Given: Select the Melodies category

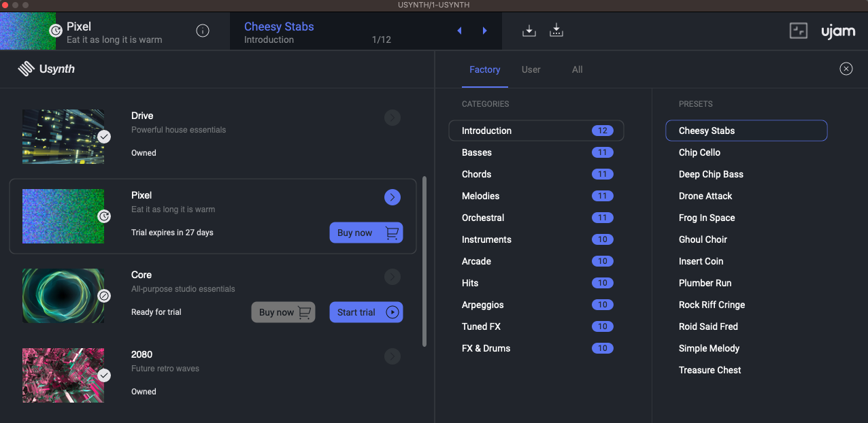Looking at the screenshot, I should tap(536, 196).
